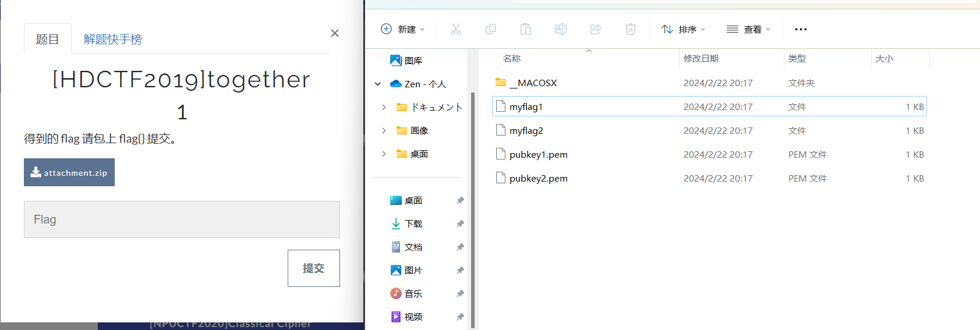
Task: Select ドキュメント folder in tree
Action: point(429,107)
